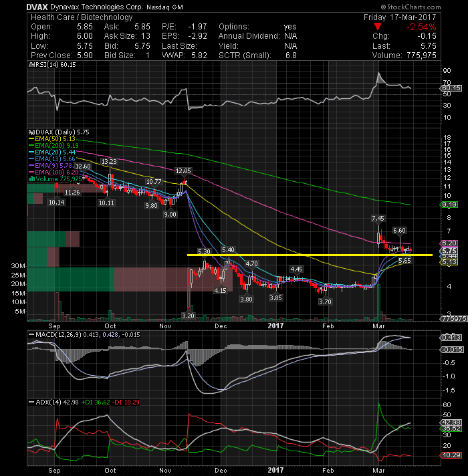468x476 pixels.
Task: Click the Friday 17-Mar-2017 date
Action: [x=400, y=17]
